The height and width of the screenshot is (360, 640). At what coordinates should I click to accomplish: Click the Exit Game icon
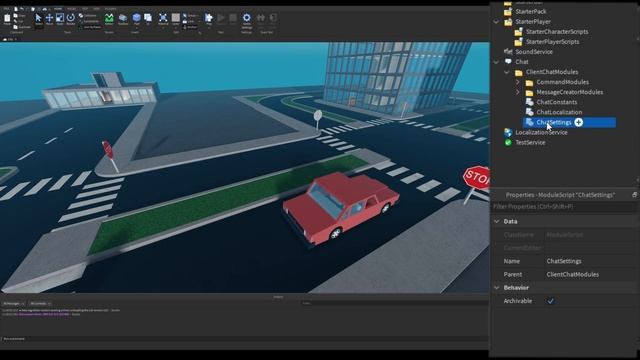(273, 18)
